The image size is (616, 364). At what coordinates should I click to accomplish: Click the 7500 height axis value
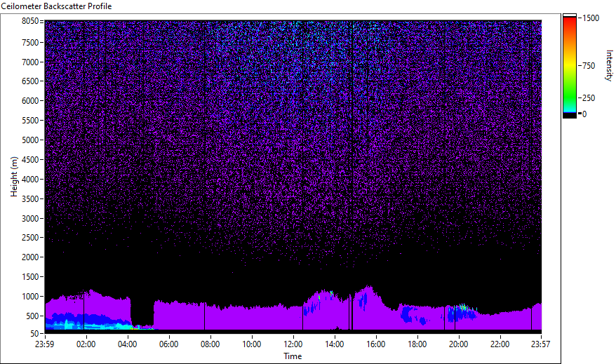tap(30, 42)
